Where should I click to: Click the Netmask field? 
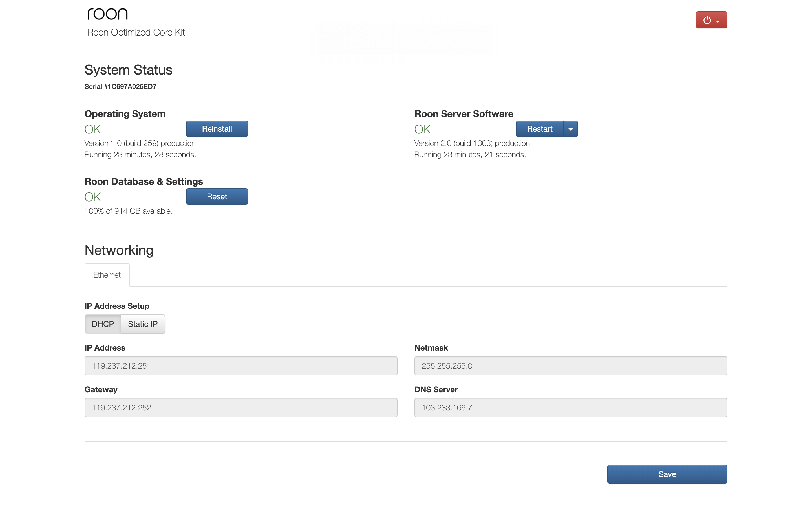point(570,365)
